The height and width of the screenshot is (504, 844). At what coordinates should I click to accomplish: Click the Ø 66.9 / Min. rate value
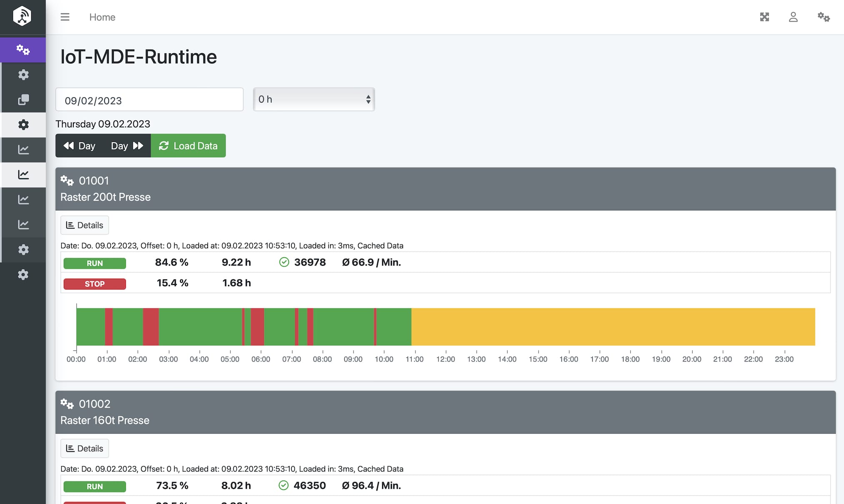[372, 262]
